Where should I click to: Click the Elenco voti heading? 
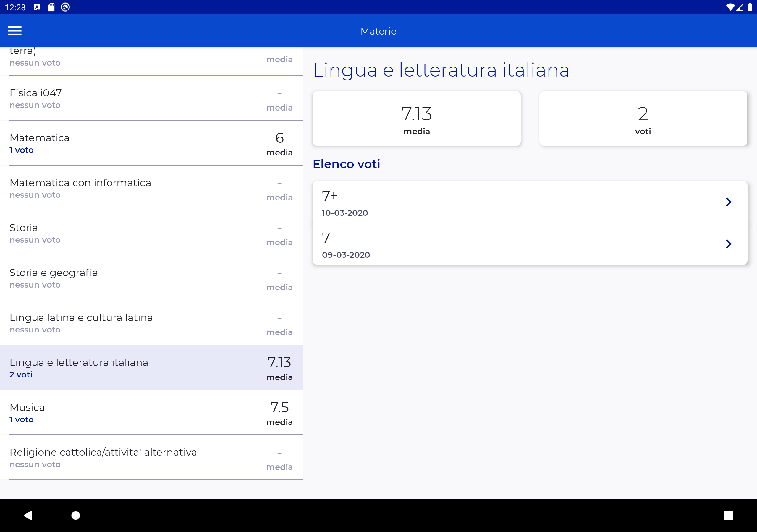click(346, 164)
